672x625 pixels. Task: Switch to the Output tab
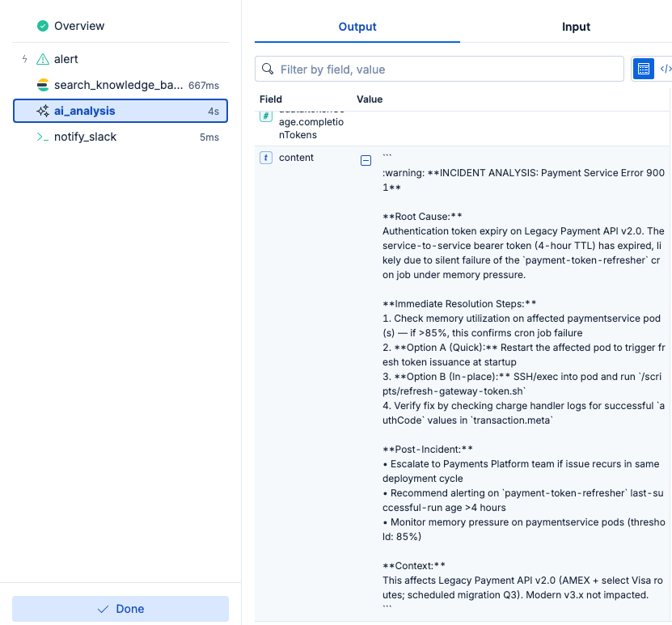click(x=357, y=27)
